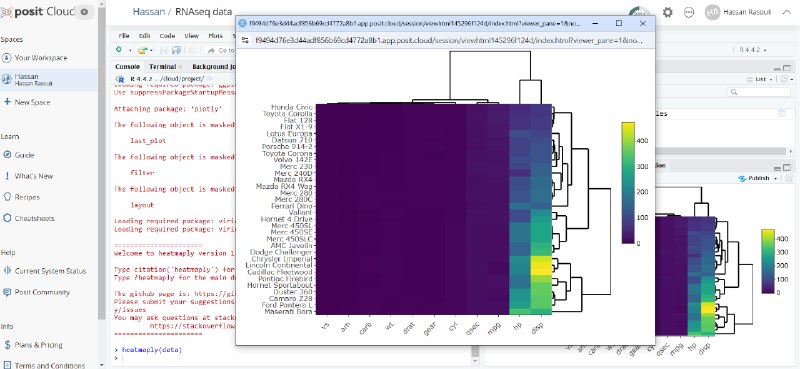Click the Honda Civic row label

[292, 107]
